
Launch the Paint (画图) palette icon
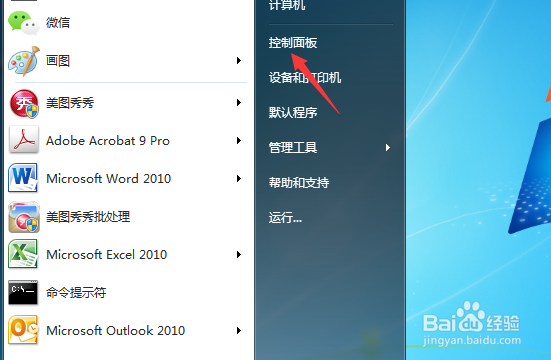[24, 61]
